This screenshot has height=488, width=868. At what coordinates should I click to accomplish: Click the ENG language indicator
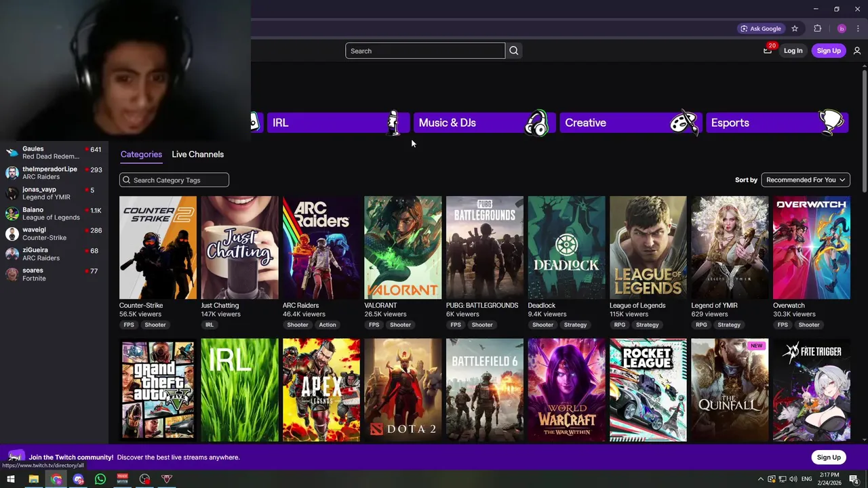point(806,479)
